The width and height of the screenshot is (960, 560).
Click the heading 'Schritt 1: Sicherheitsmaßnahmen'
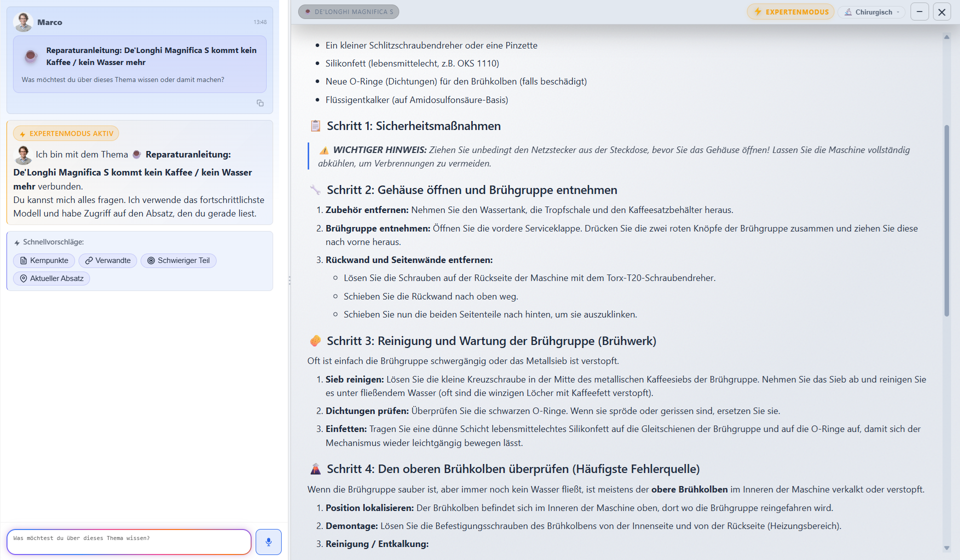414,126
